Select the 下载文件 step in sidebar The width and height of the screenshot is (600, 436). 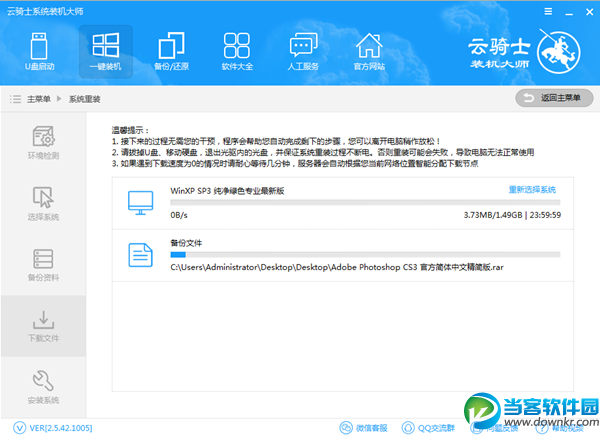pyautogui.click(x=43, y=326)
